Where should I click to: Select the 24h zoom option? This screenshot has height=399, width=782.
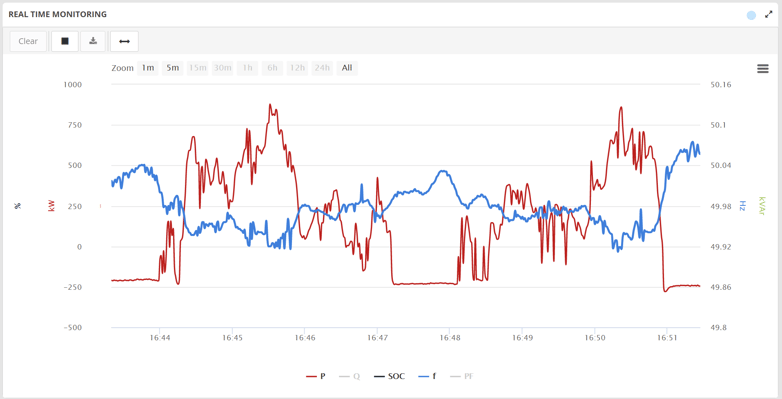[x=322, y=68]
